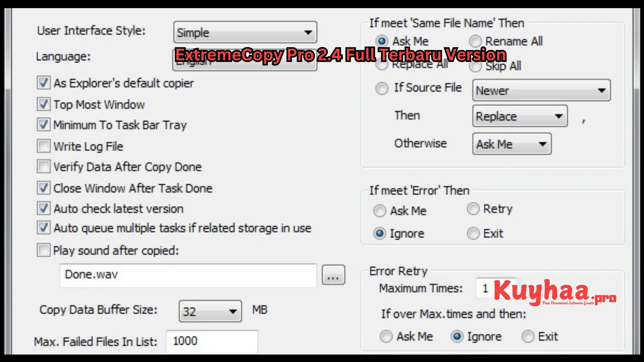This screenshot has width=644, height=362.
Task: Click the browse button for Done.wav
Action: click(334, 275)
